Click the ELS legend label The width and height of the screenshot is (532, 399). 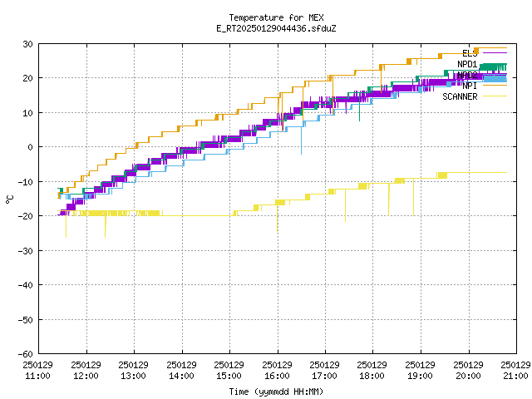(470, 53)
